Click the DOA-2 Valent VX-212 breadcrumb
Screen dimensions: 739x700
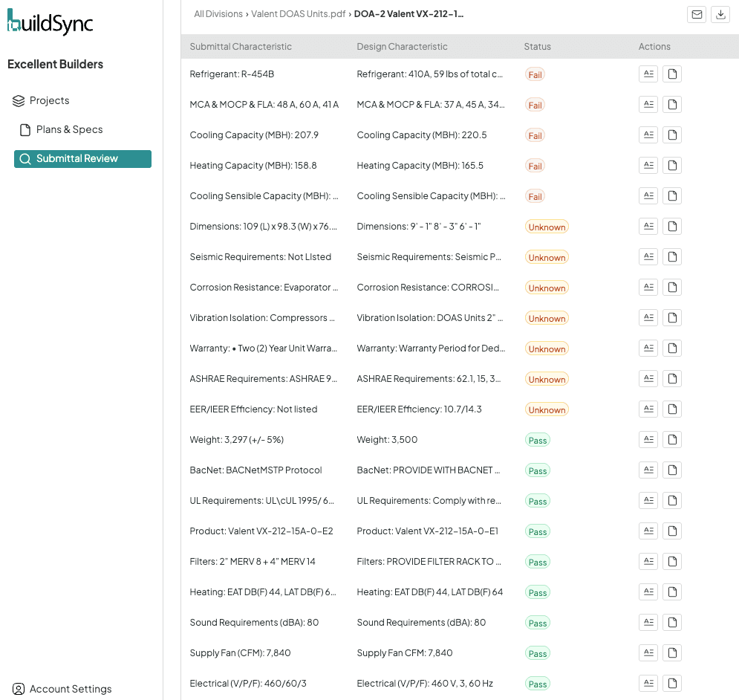pyautogui.click(x=408, y=14)
